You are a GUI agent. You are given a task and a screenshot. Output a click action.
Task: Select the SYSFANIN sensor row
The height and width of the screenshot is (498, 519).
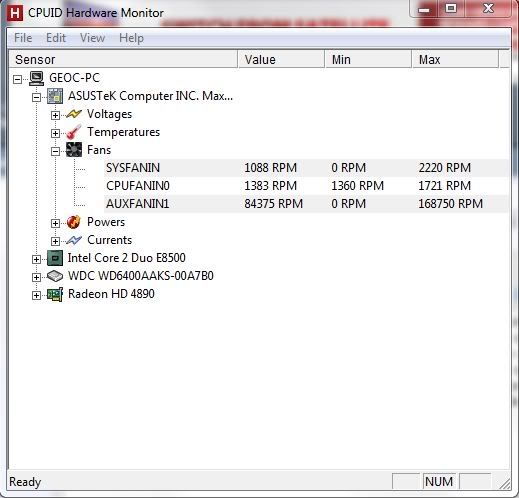[306, 168]
